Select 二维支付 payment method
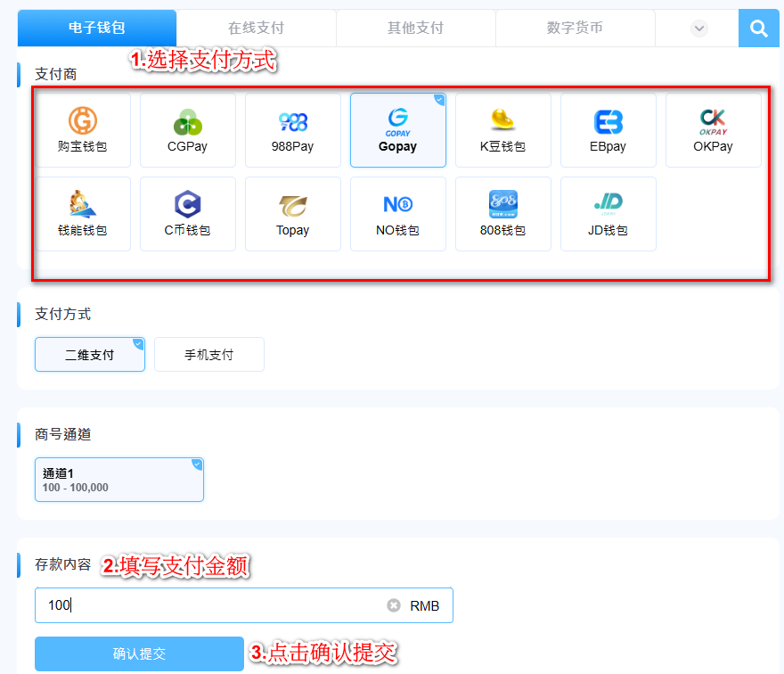784x674 pixels. (90, 354)
